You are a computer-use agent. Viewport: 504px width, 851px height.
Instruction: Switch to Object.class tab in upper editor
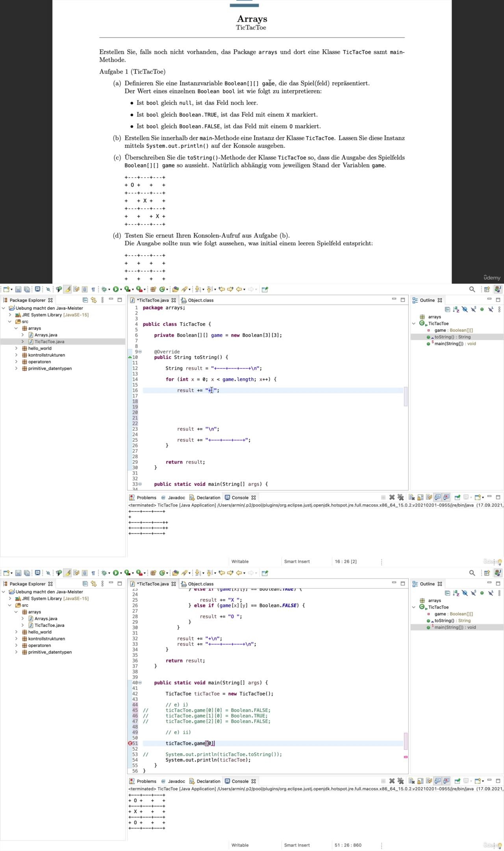pos(200,300)
